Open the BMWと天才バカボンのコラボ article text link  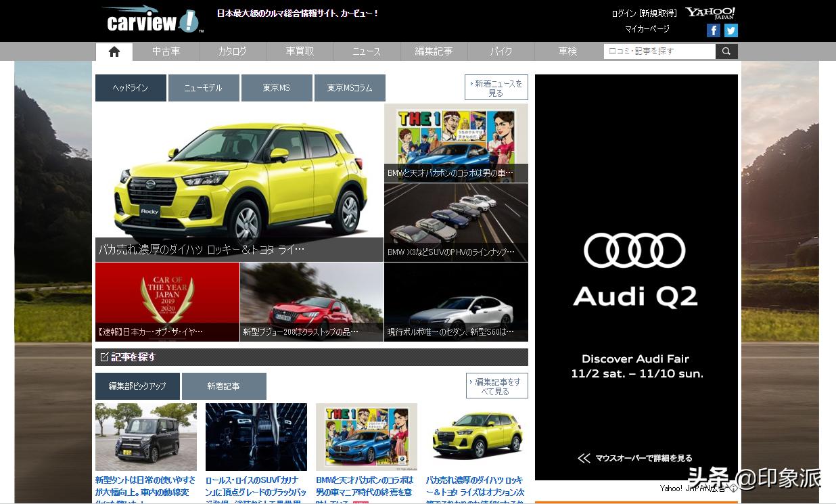tap(367, 489)
